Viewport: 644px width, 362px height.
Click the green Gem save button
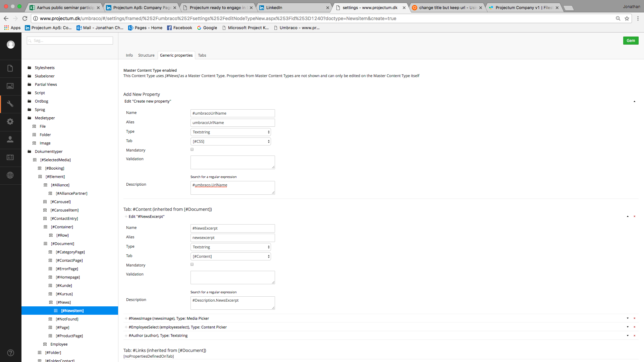[x=631, y=41]
